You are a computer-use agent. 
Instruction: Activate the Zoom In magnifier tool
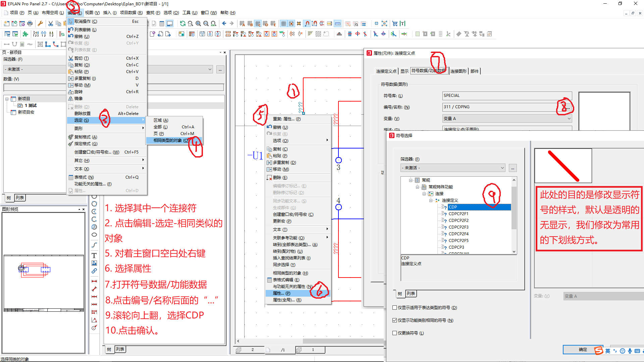pyautogui.click(x=198, y=23)
